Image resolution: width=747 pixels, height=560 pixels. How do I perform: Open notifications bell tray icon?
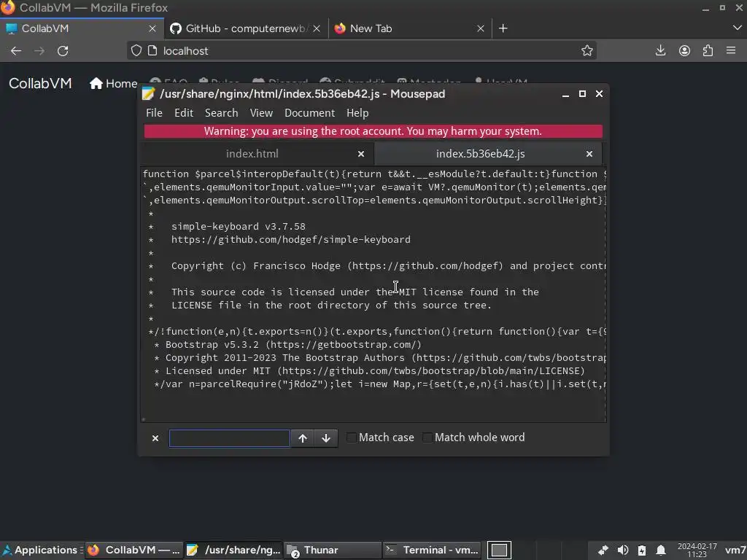click(661, 551)
